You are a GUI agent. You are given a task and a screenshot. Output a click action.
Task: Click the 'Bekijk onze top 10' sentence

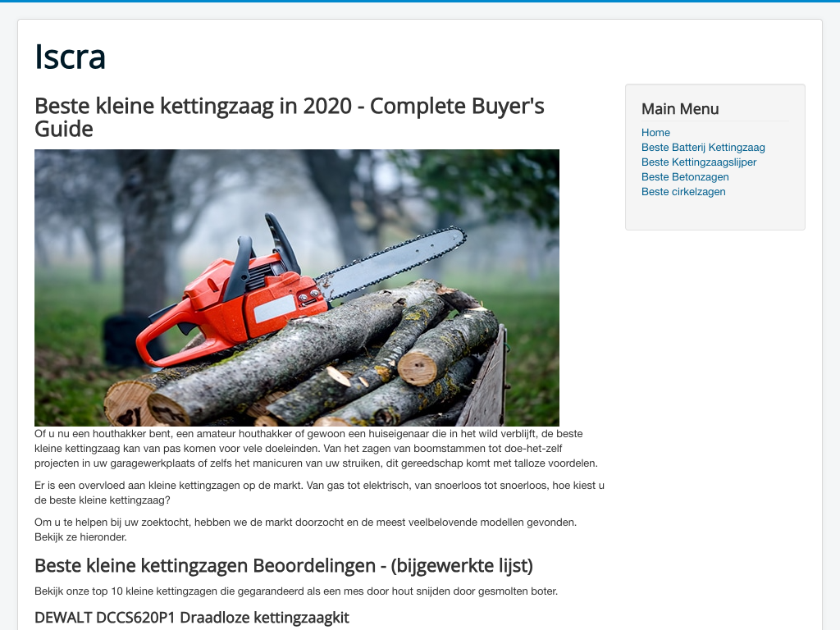tap(296, 591)
